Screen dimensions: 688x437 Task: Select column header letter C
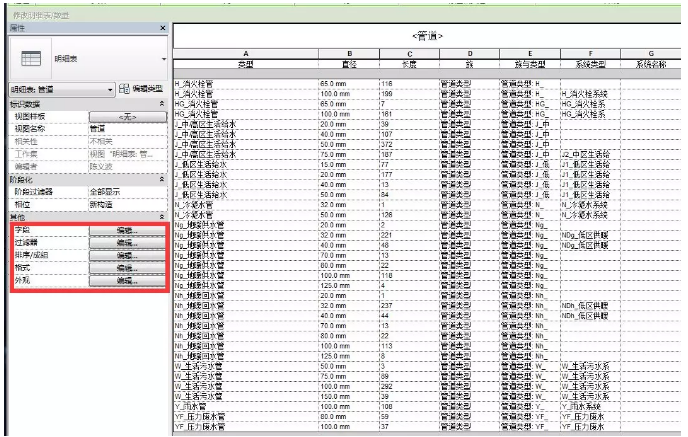click(x=410, y=54)
